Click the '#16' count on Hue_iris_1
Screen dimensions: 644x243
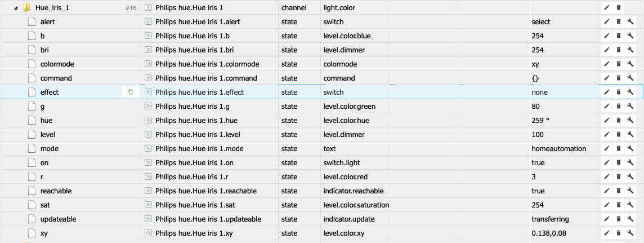131,8
